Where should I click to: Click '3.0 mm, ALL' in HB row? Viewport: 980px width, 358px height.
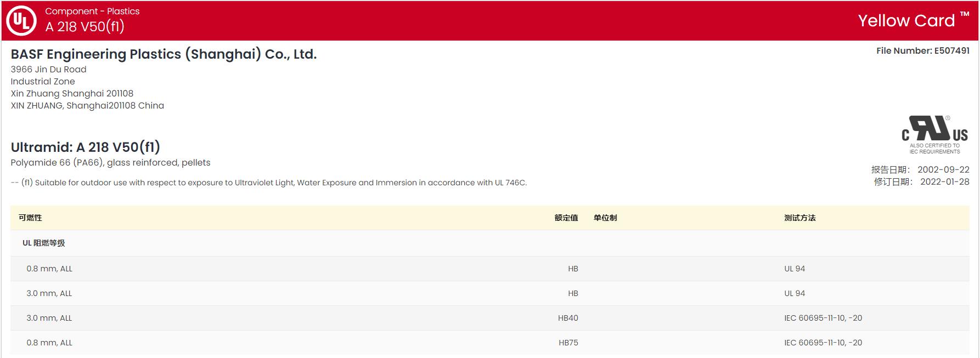(x=49, y=293)
